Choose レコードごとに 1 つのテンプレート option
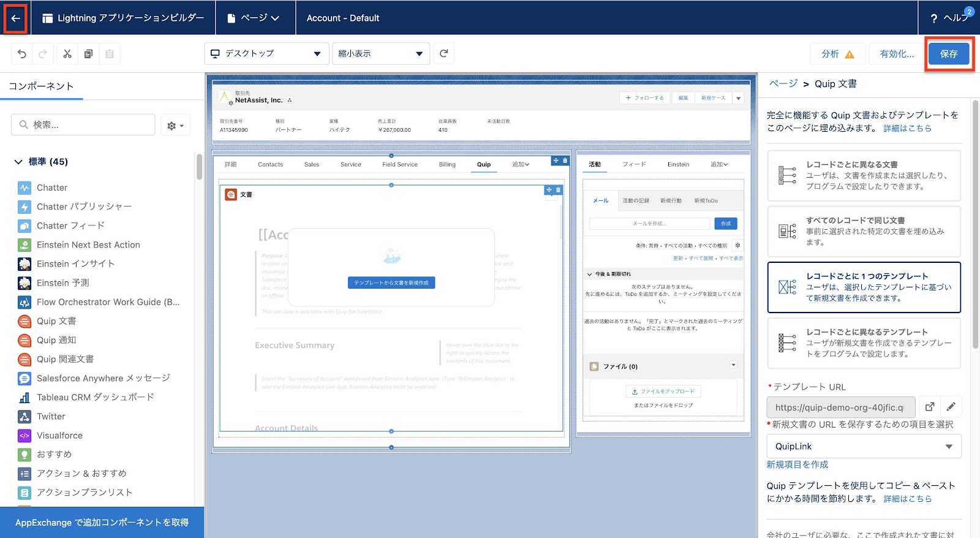Image resolution: width=980 pixels, height=538 pixels. point(864,287)
